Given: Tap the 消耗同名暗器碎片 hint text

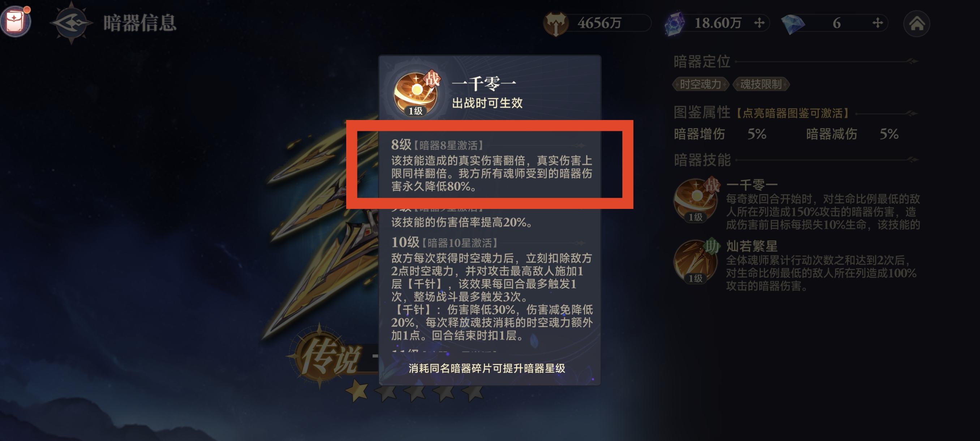Looking at the screenshot, I should (487, 368).
